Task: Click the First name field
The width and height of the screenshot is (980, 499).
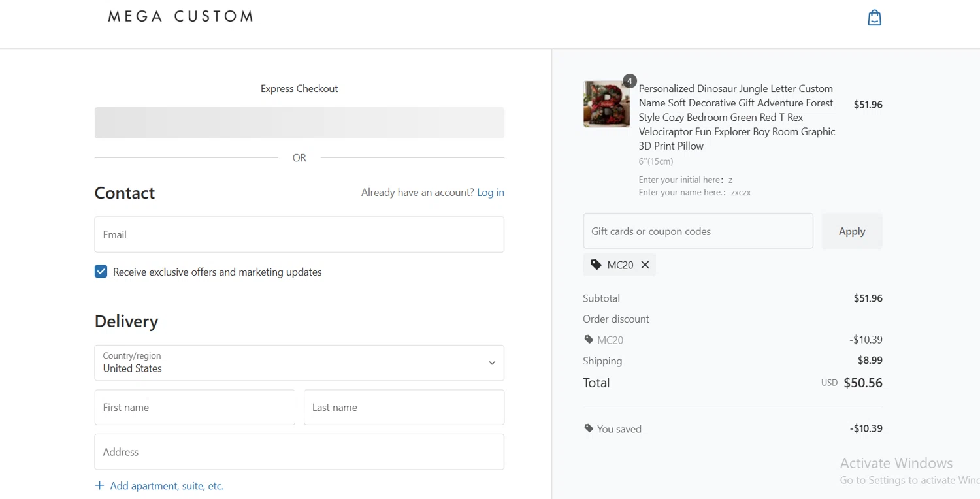Action: pyautogui.click(x=195, y=407)
